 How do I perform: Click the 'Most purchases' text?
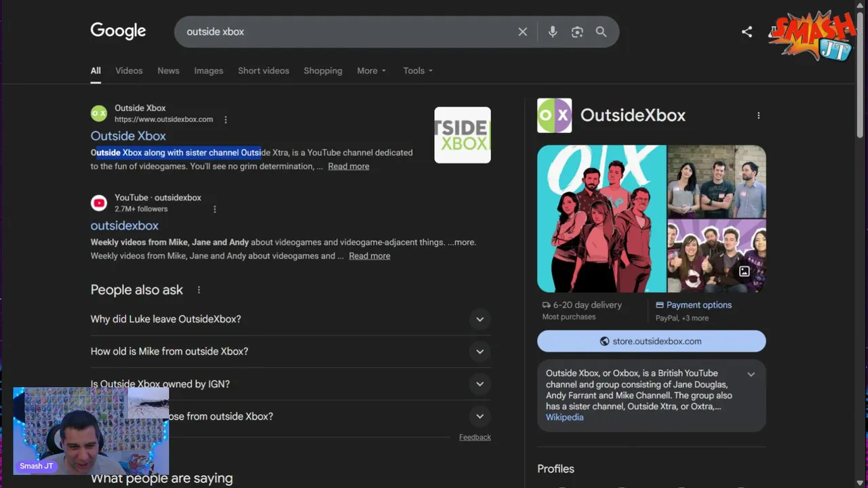pos(569,317)
